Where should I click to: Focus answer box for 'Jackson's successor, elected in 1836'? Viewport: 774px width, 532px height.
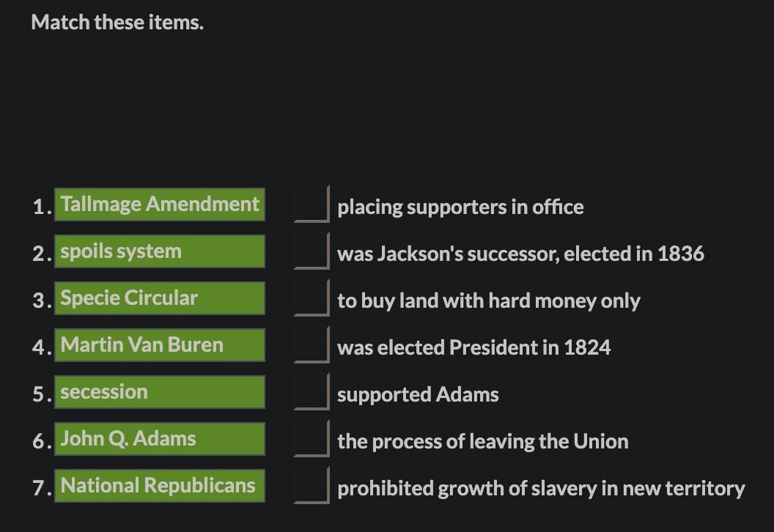(311, 251)
